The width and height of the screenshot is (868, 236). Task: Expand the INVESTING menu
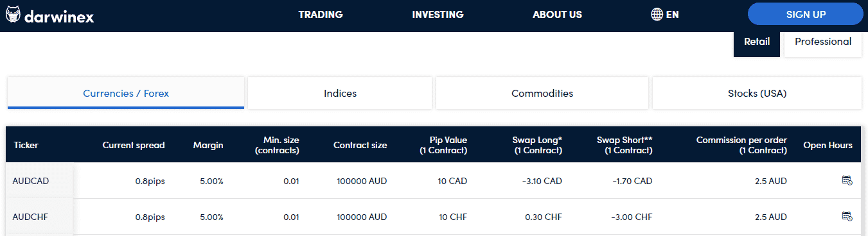click(438, 15)
